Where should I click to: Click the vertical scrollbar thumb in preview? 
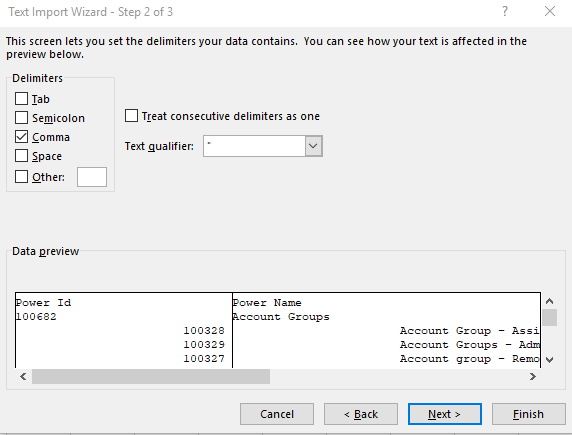coord(549,317)
